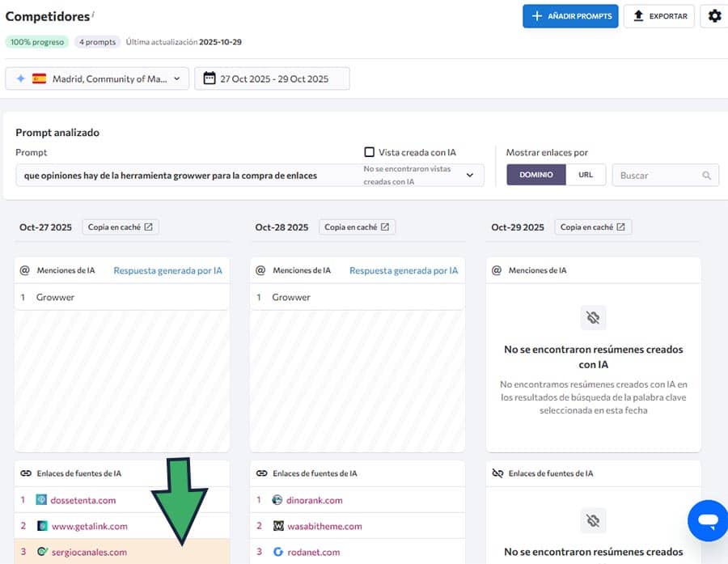
Task: Switch to Respuesta generada por IA for Oct-27
Action: (167, 270)
